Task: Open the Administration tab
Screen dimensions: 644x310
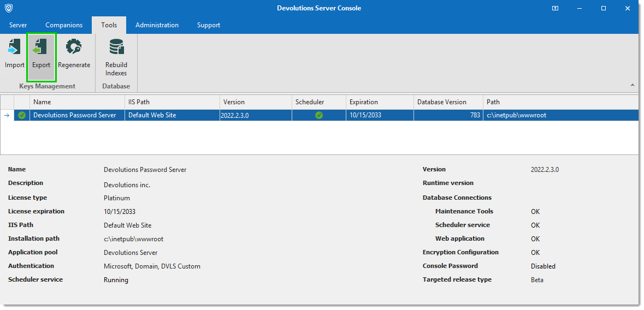Action: (157, 25)
